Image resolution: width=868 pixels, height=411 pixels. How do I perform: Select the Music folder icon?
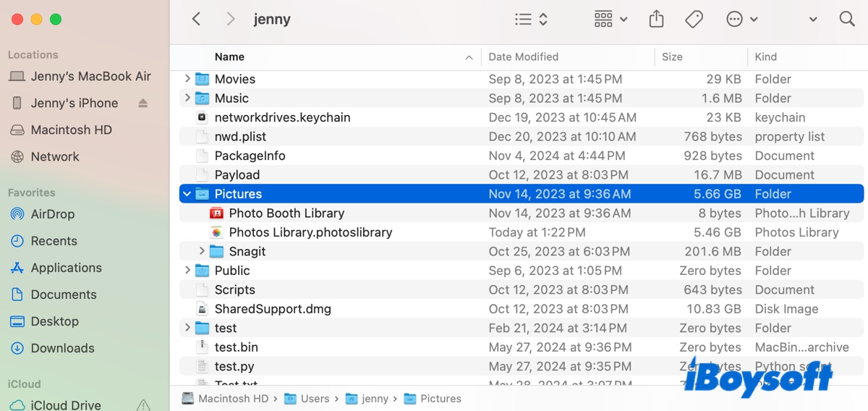tap(202, 98)
